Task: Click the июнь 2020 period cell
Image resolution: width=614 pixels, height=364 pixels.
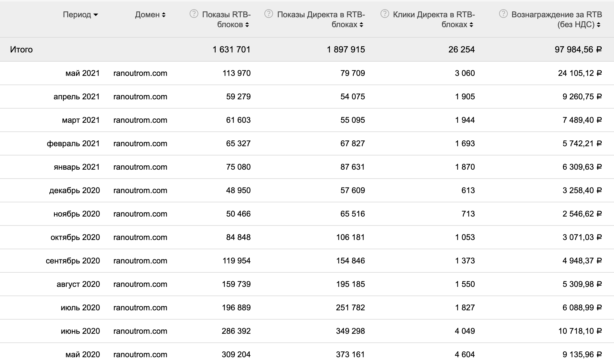Action: pos(80,331)
